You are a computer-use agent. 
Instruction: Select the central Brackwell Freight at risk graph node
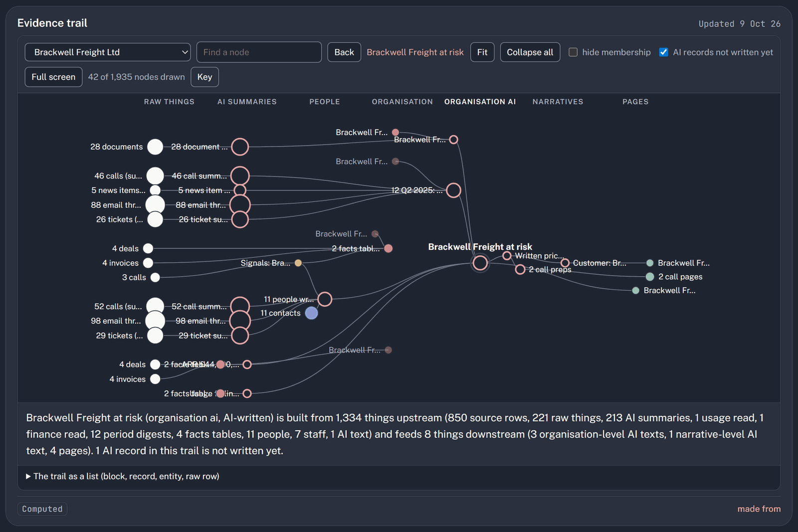(x=480, y=263)
